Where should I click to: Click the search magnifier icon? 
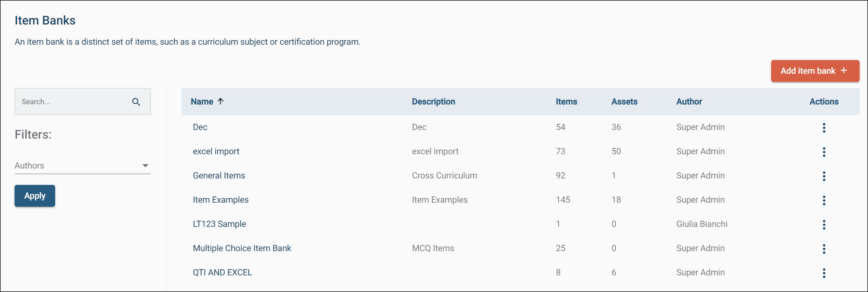136,101
